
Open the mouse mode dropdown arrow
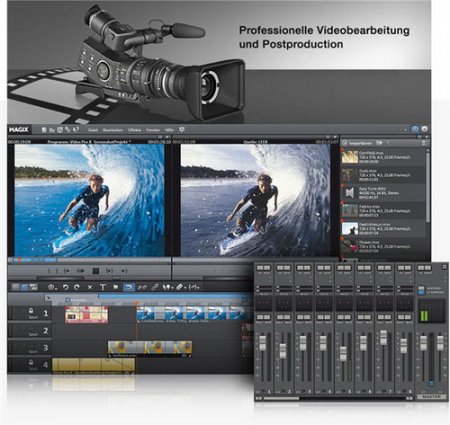(172, 288)
